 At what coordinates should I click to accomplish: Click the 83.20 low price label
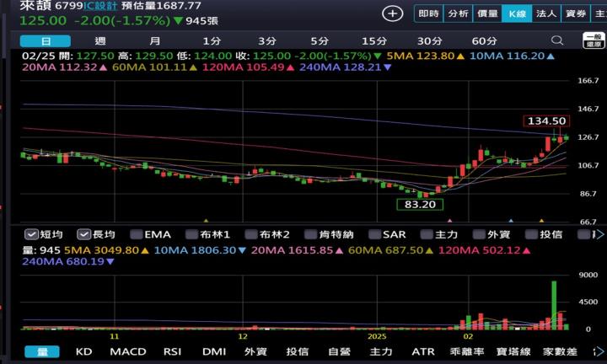420,204
